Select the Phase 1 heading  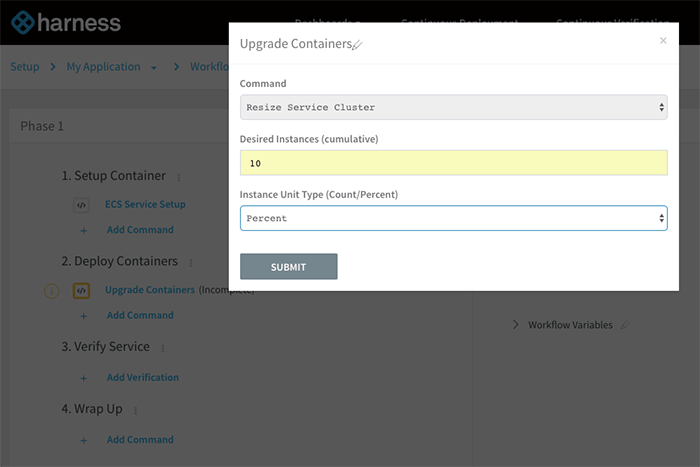pos(42,126)
